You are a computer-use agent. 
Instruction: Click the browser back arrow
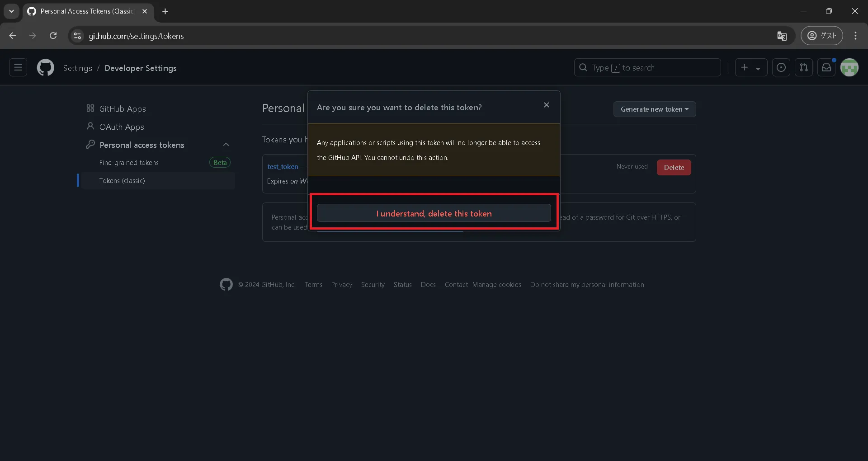click(13, 36)
